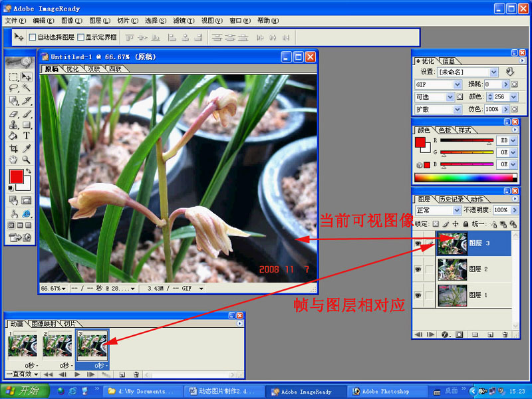Delete layer with Layers panel trash icon

[505, 334]
